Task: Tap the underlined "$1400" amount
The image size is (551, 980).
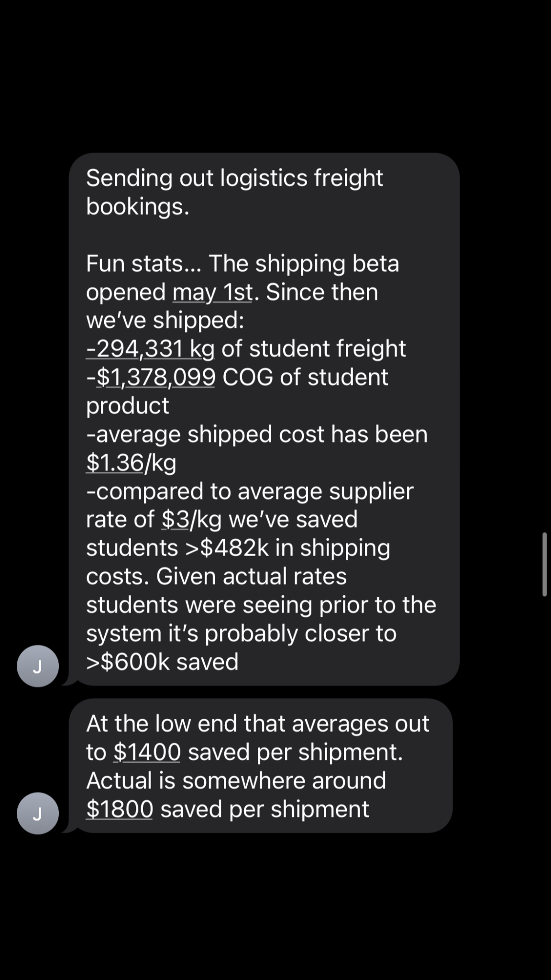Action: [147, 752]
